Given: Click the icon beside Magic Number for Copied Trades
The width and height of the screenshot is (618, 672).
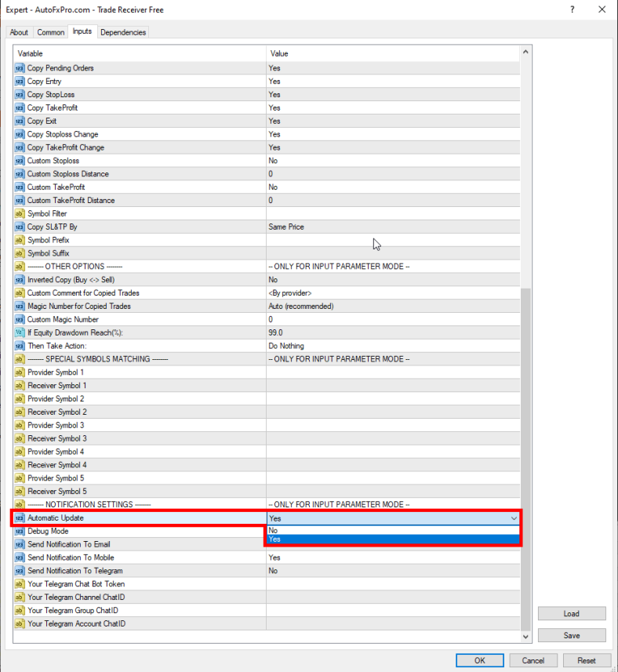Looking at the screenshot, I should (x=20, y=306).
